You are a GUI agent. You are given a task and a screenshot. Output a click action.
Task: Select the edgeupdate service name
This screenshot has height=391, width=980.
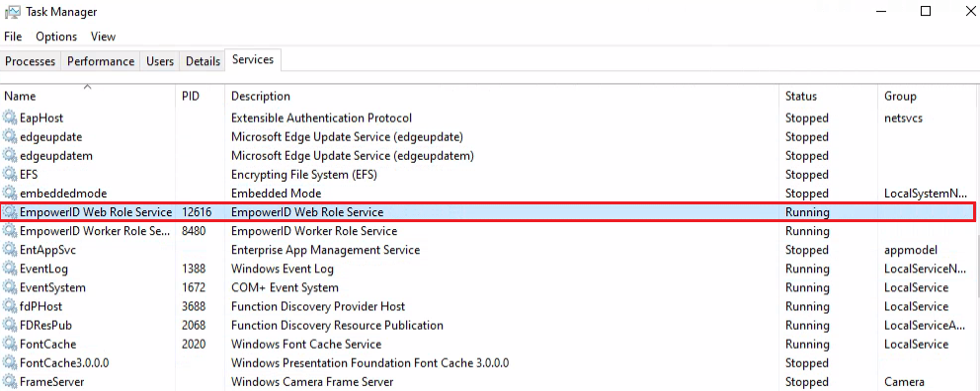(x=50, y=137)
